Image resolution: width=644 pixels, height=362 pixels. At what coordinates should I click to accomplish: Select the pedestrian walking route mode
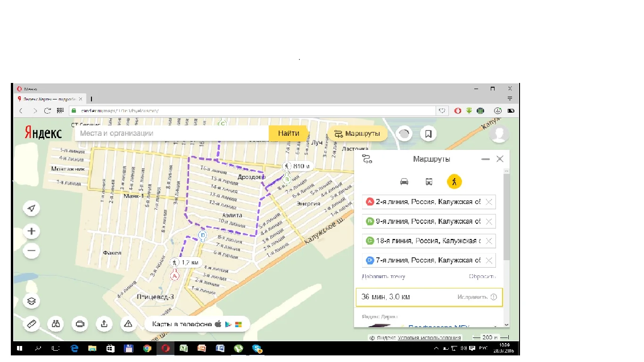tap(454, 181)
